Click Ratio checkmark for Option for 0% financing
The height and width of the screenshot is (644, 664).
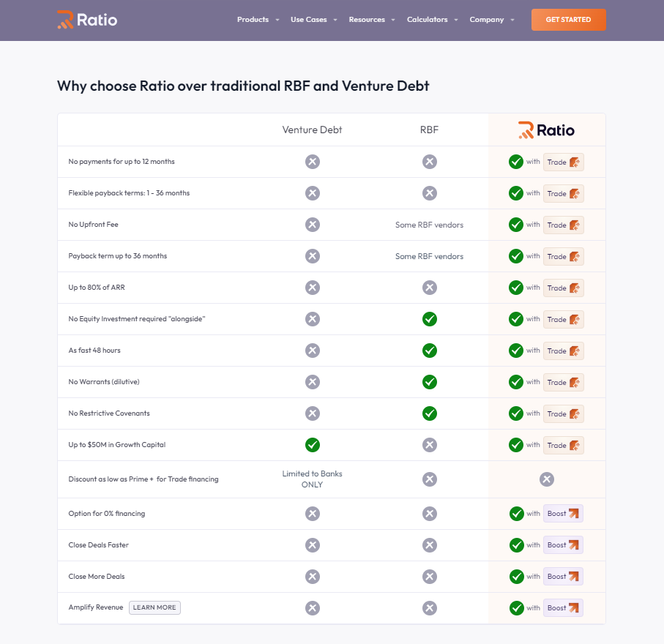coord(517,514)
